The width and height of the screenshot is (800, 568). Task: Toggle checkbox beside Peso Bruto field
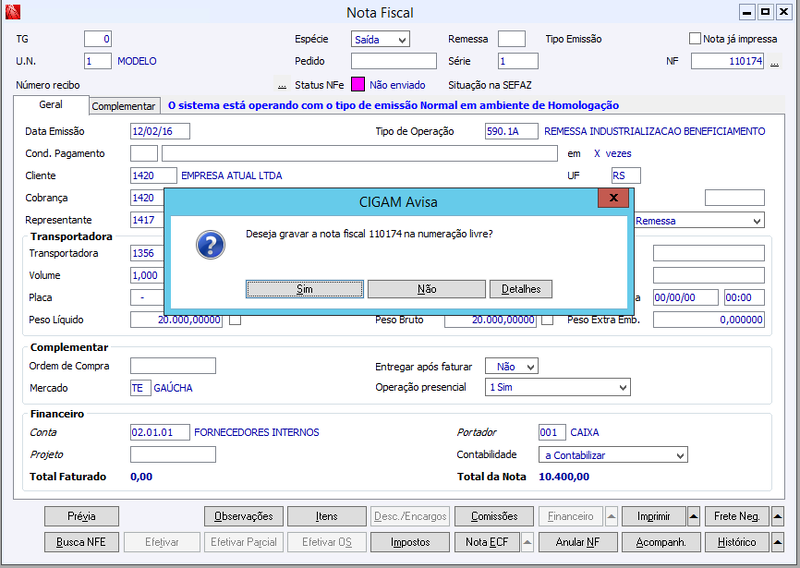[x=547, y=319]
